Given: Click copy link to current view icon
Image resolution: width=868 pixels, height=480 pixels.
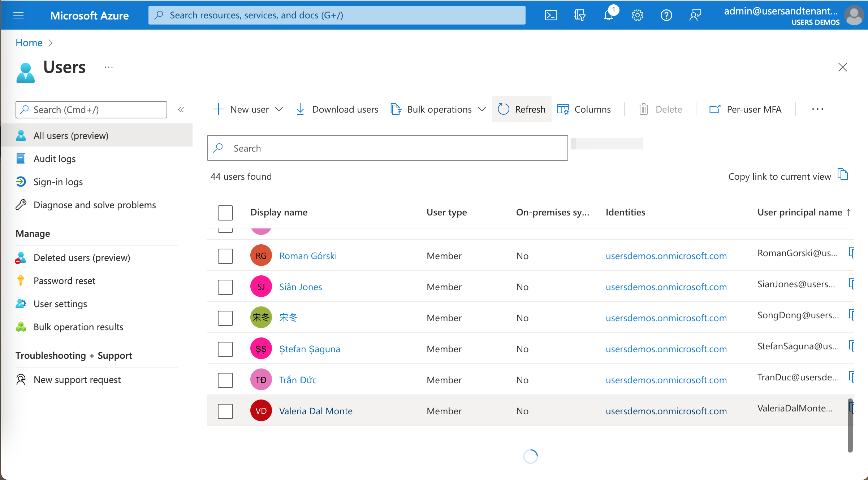Looking at the screenshot, I should [843, 174].
